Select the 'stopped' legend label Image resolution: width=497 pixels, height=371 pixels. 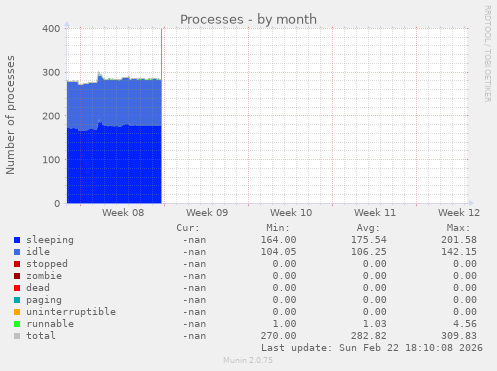point(47,264)
